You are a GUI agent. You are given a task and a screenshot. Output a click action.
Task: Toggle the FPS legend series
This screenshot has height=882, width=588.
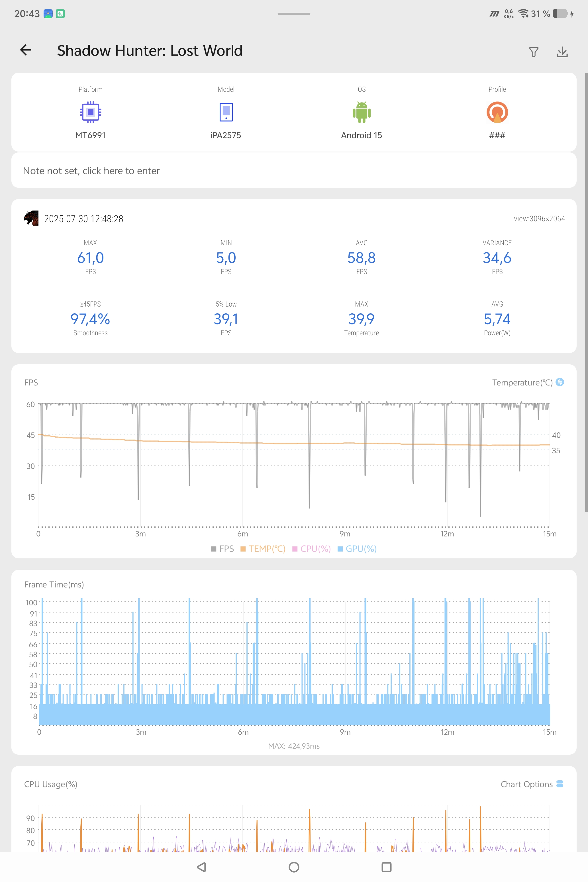click(x=222, y=549)
